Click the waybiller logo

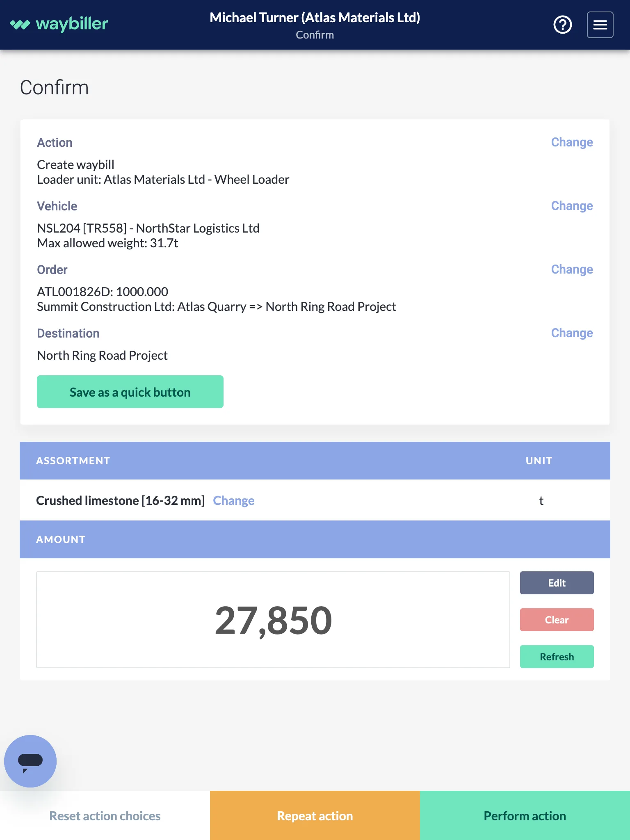tap(59, 24)
